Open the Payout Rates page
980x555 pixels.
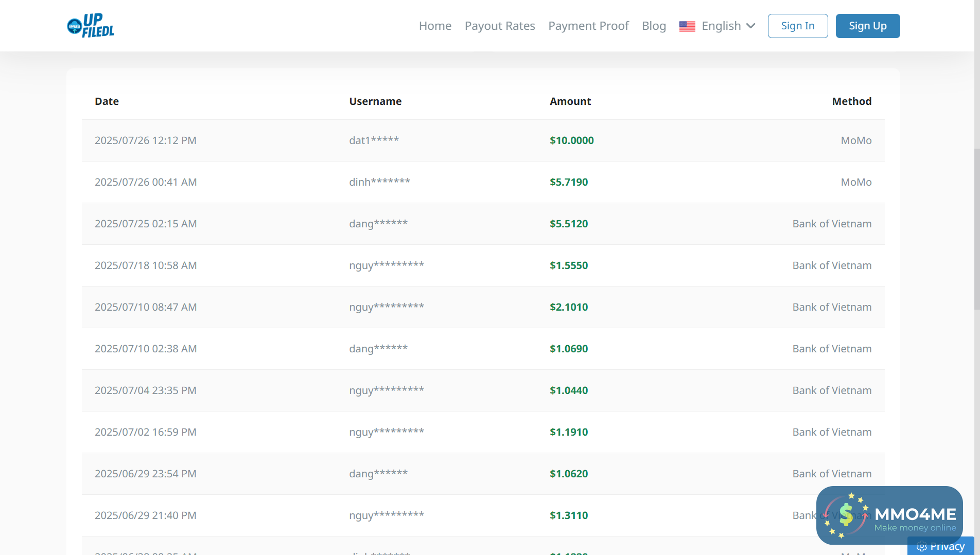point(500,26)
